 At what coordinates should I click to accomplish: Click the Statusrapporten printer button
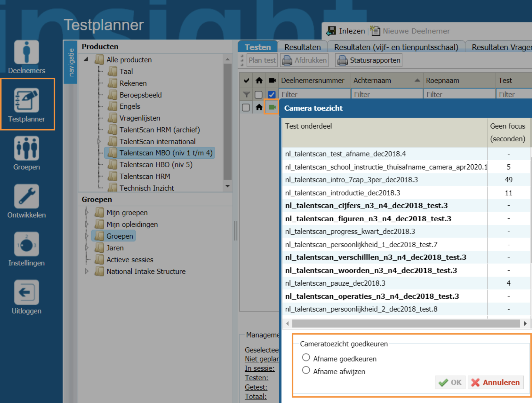(369, 60)
